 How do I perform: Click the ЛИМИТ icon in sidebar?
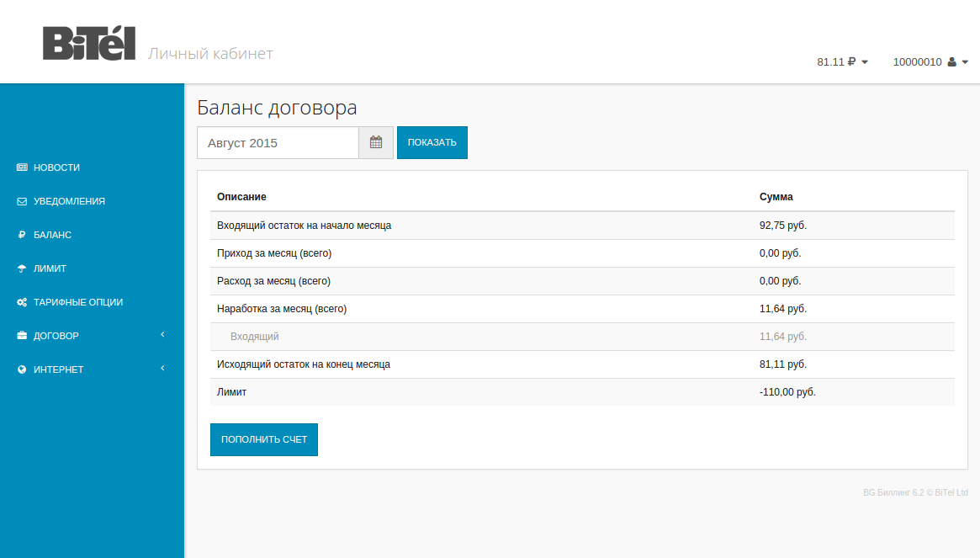click(20, 268)
